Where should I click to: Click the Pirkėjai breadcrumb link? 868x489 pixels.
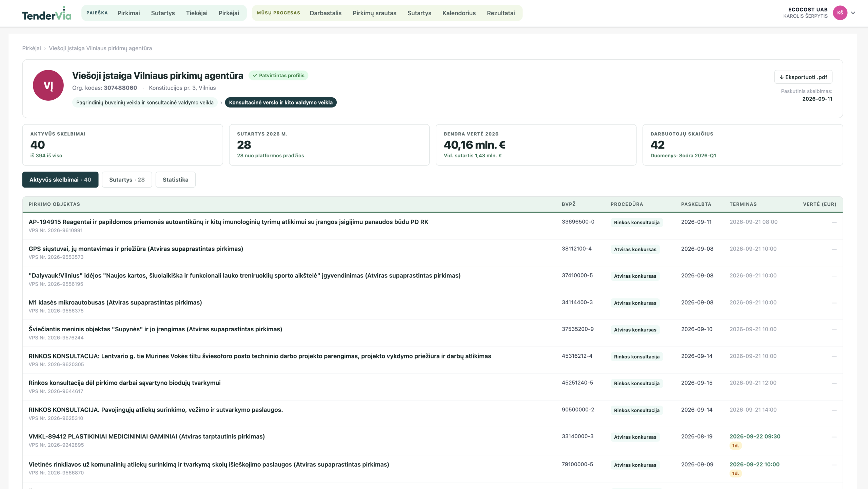(32, 48)
